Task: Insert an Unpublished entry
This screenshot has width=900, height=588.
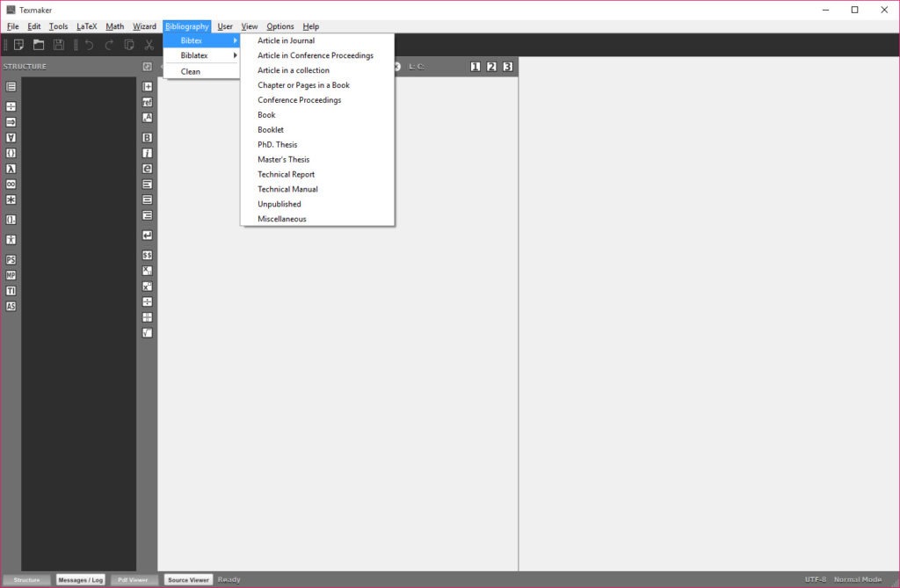Action: coord(317,205)
